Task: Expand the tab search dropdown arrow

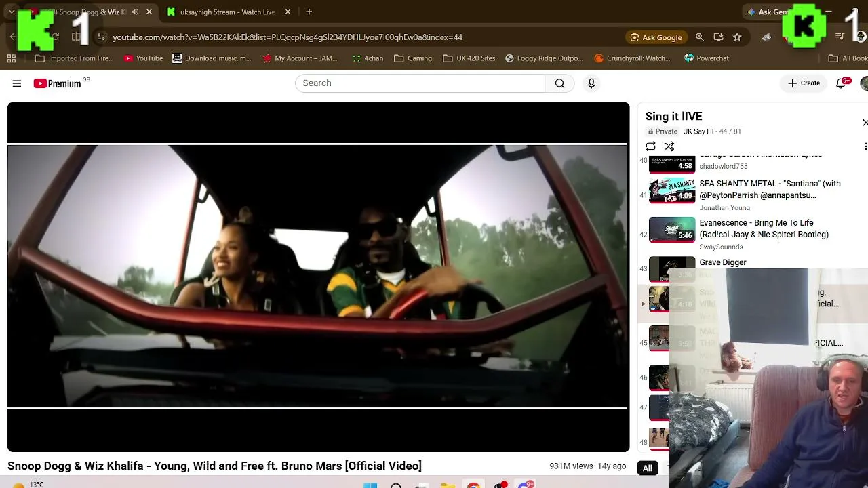Action: point(12,12)
